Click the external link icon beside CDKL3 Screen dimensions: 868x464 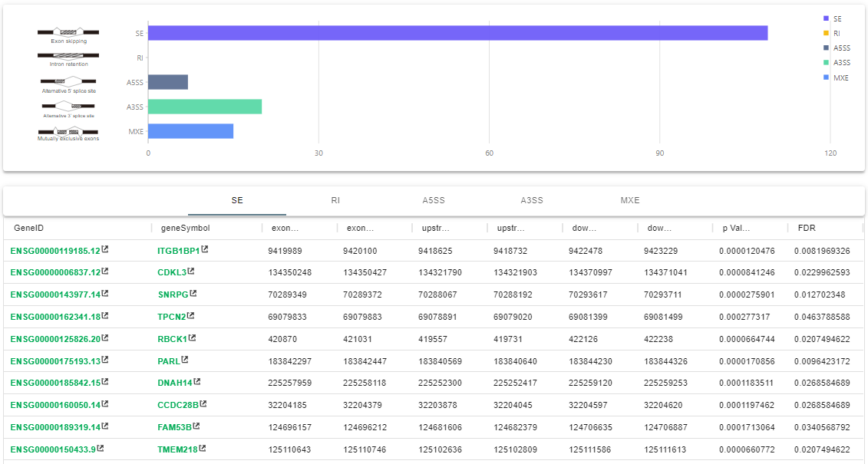tap(191, 271)
